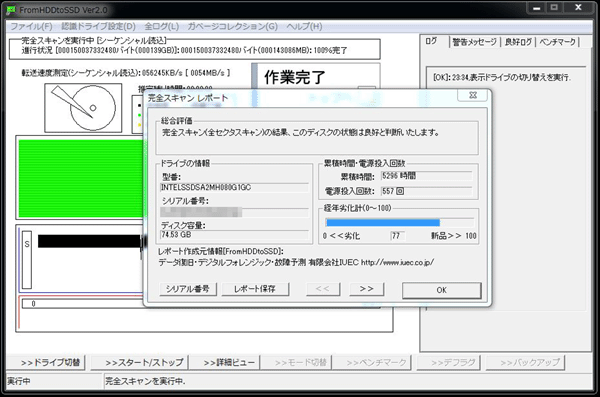The width and height of the screenshot is (600, 397).
Task: Click the >>ドライブ切替 button
Action: tap(47, 363)
